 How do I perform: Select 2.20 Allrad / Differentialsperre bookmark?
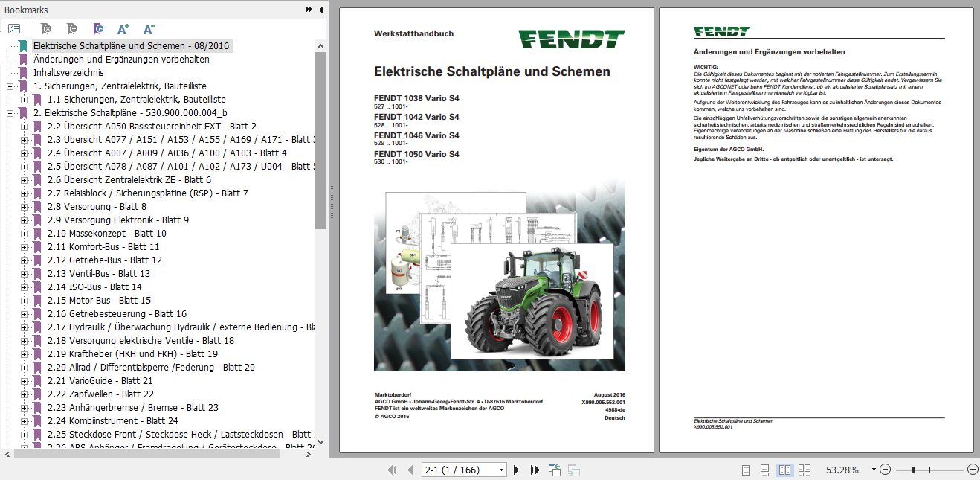click(x=151, y=368)
